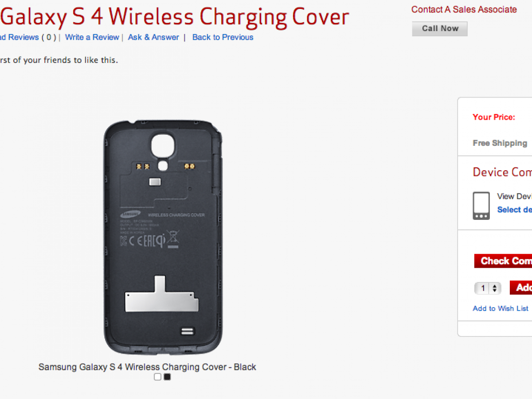Click the Your Price label
532x399 pixels.
(x=494, y=117)
